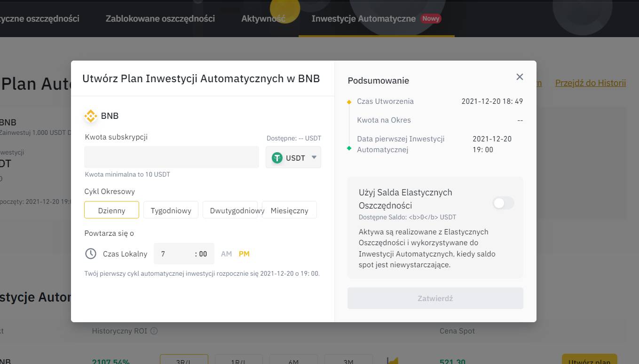Expand the USDT currency dropdown arrow

pyautogui.click(x=314, y=157)
